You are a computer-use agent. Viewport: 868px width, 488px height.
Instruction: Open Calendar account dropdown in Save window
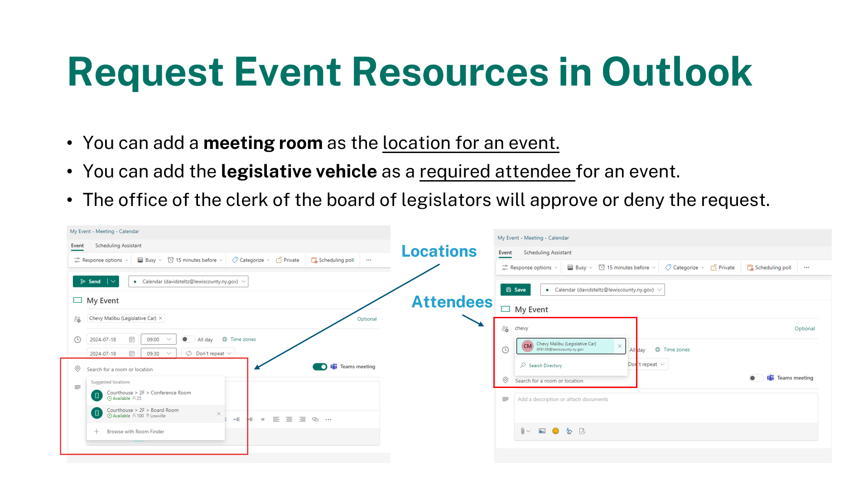point(603,290)
